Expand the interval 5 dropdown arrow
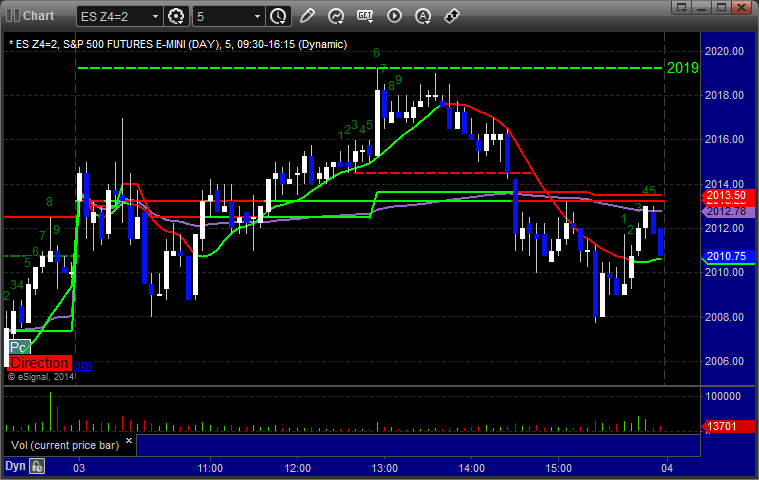 [258, 16]
